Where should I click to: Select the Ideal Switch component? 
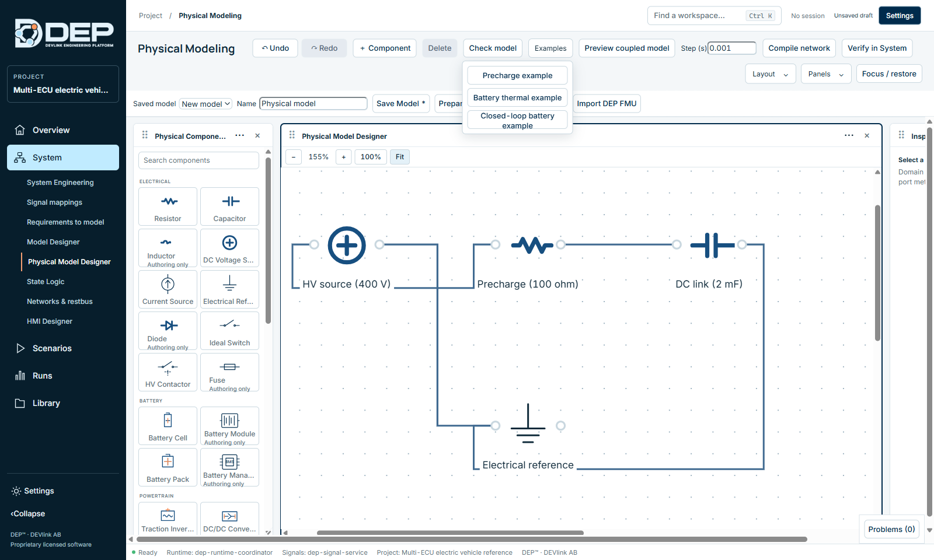[229, 331]
